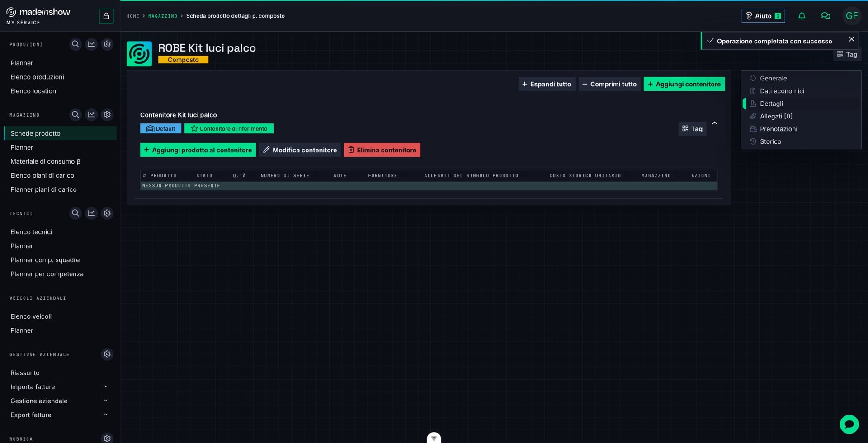Open Materiale di consumo β
The width and height of the screenshot is (868, 443).
tap(45, 161)
